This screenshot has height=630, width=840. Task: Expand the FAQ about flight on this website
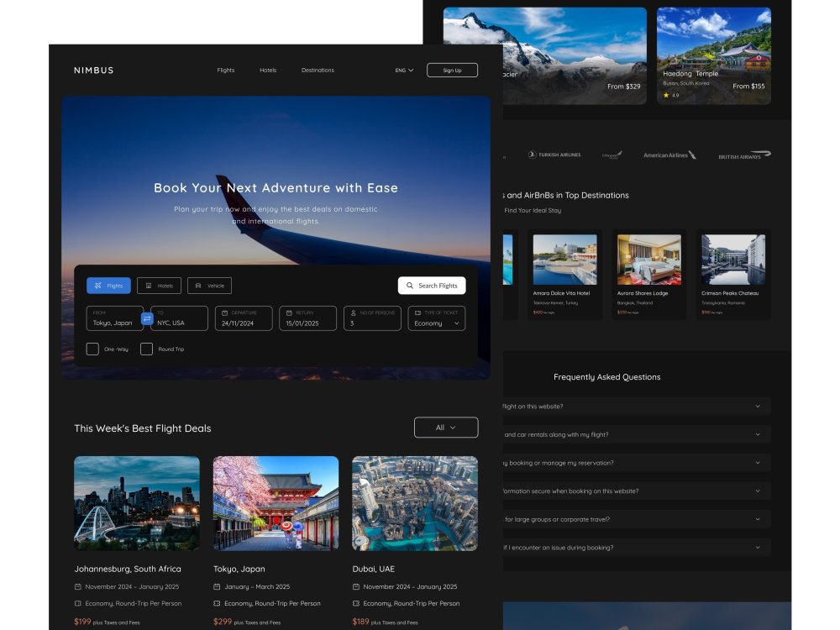tap(637, 407)
